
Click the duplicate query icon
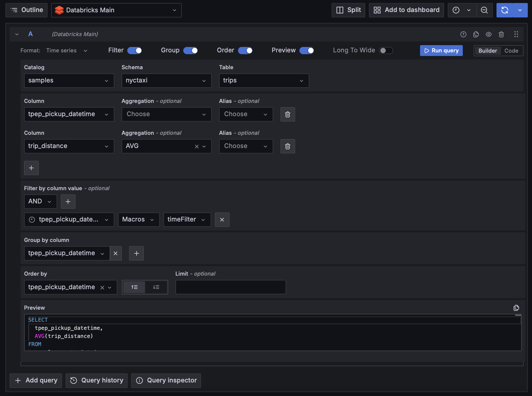476,34
